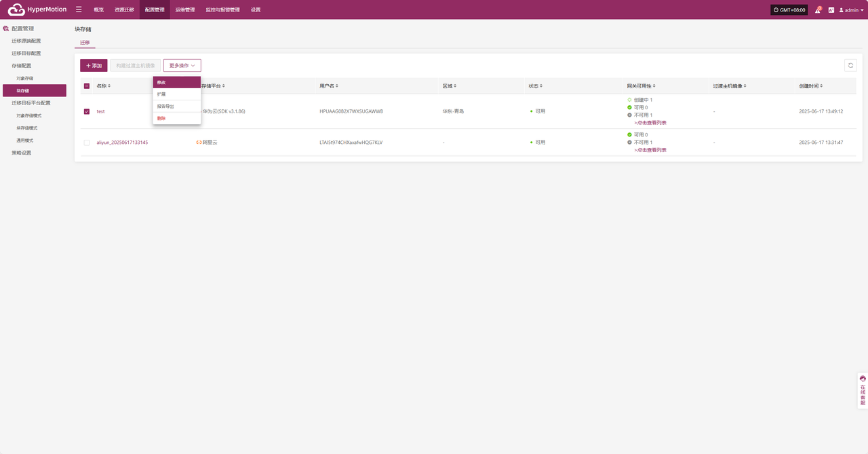Select 扩展 from the dropdown menu
This screenshot has height=454, width=868.
pos(177,94)
